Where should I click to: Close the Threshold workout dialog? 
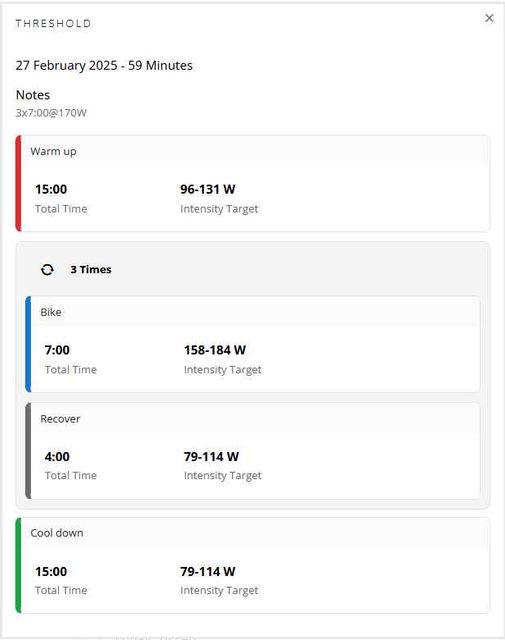point(489,18)
